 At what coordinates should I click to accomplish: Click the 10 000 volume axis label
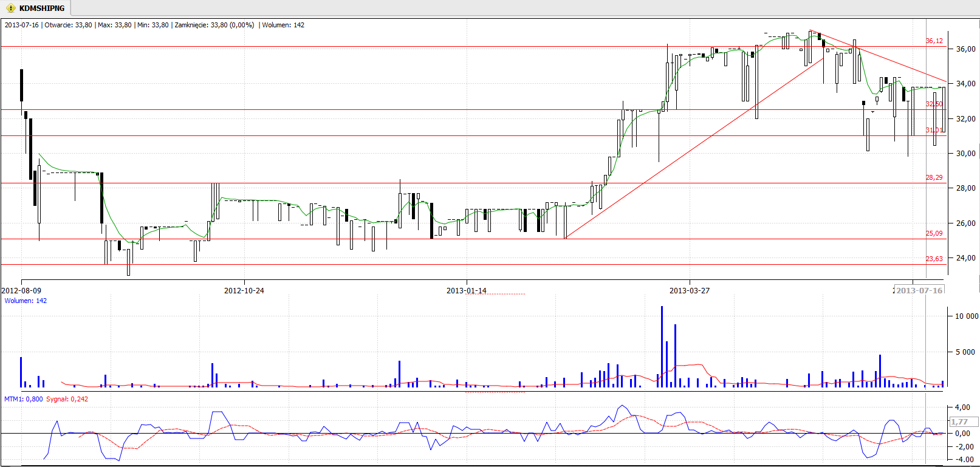coord(967,316)
